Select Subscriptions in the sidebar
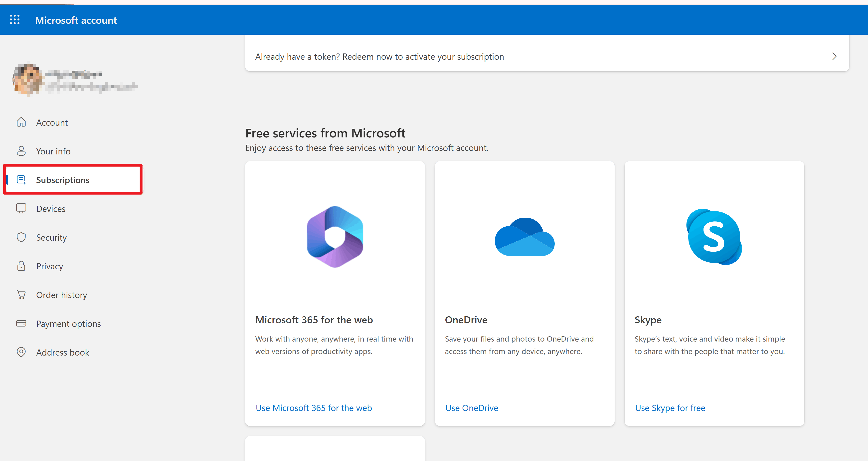Image resolution: width=868 pixels, height=461 pixels. point(63,180)
